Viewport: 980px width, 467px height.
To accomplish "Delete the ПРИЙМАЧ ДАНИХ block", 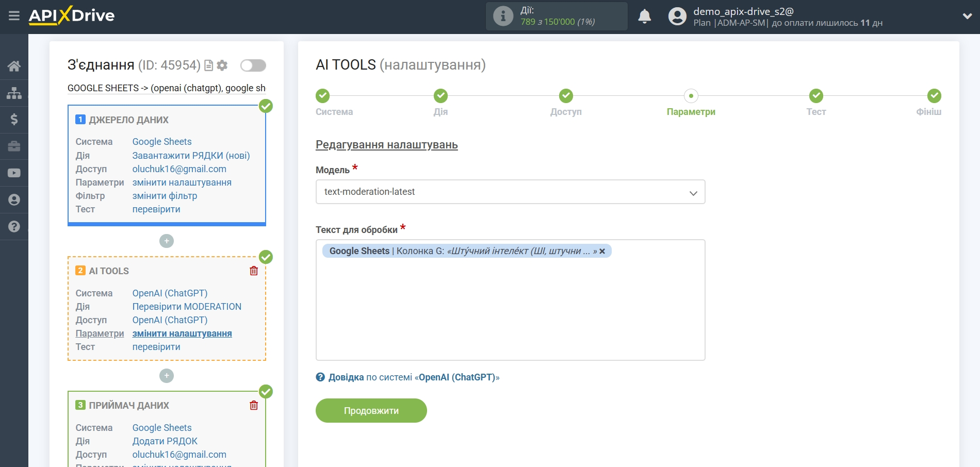I will point(254,405).
